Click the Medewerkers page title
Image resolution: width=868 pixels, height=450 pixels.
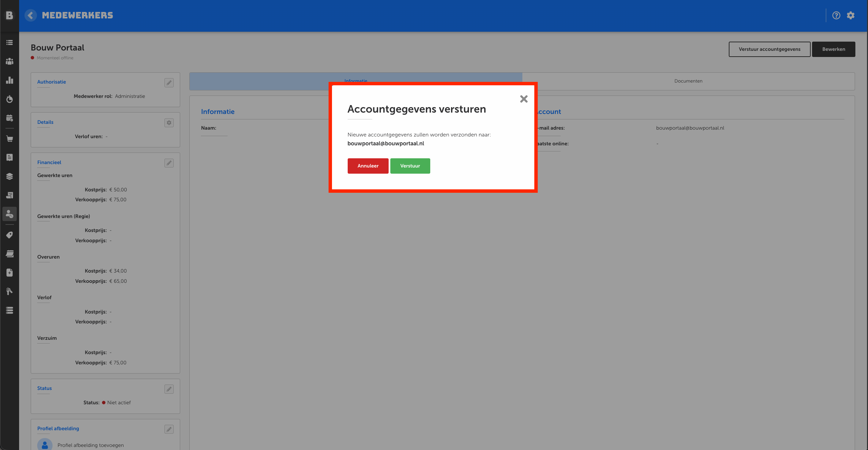[x=77, y=15]
